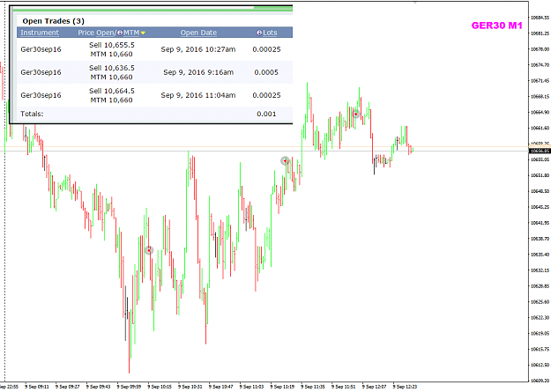Sort trades by the MTM header
This screenshot has height=392, width=551.
[131, 33]
